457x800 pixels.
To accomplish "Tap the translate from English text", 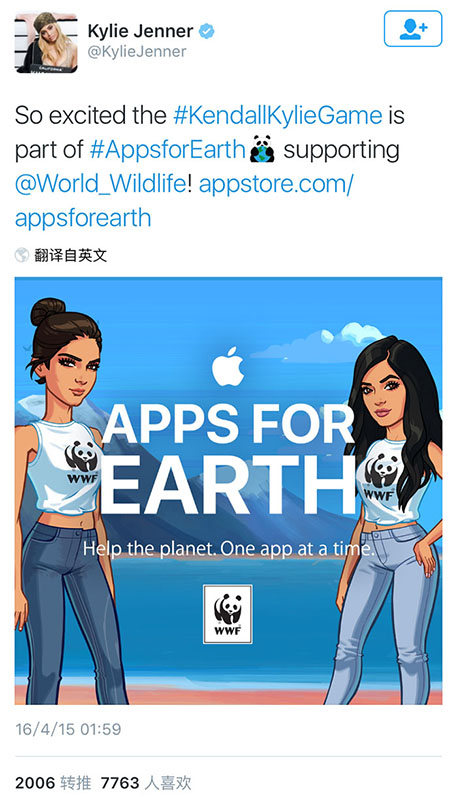I will 71,255.
